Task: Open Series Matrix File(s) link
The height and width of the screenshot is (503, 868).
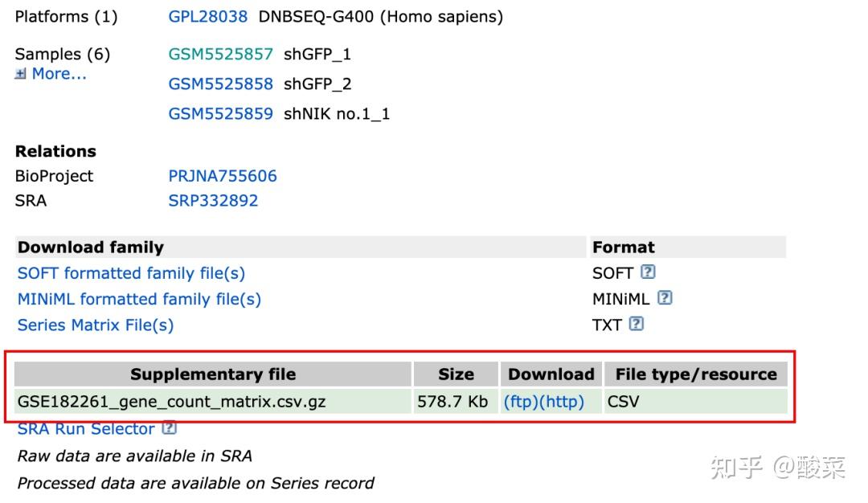Action: click(95, 325)
